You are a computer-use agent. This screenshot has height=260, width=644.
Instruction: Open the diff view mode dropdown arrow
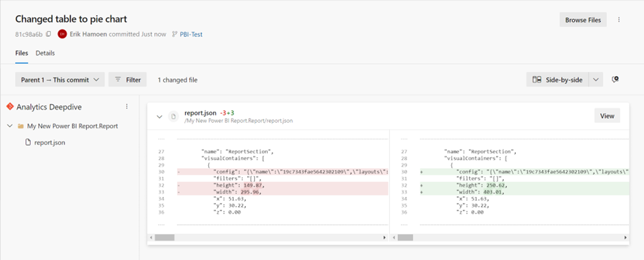tap(596, 80)
